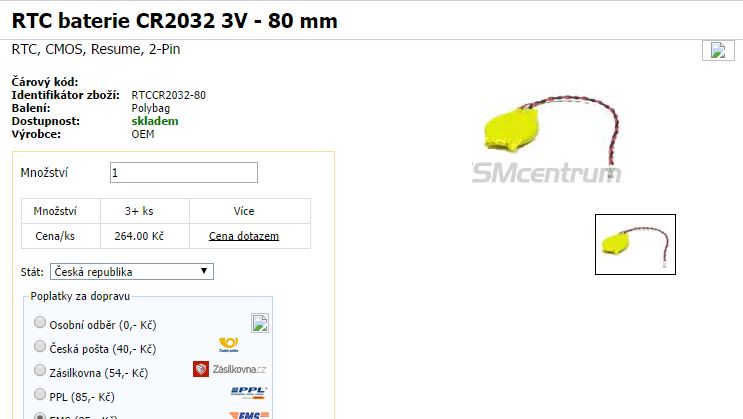Image resolution: width=743 pixels, height=419 pixels.
Task: Click the EMS carrier logo
Action: tap(249, 415)
